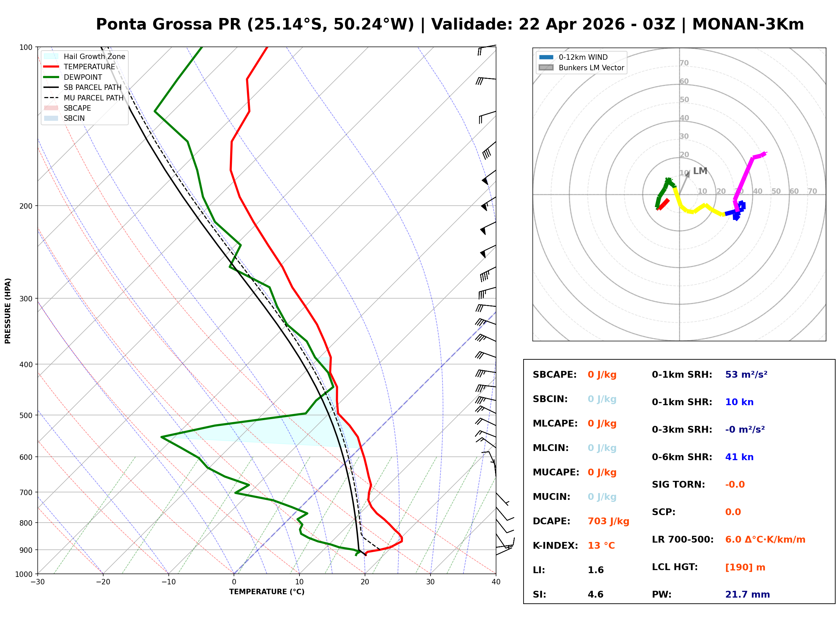Click the PW 21.7 mm value

coord(748,595)
